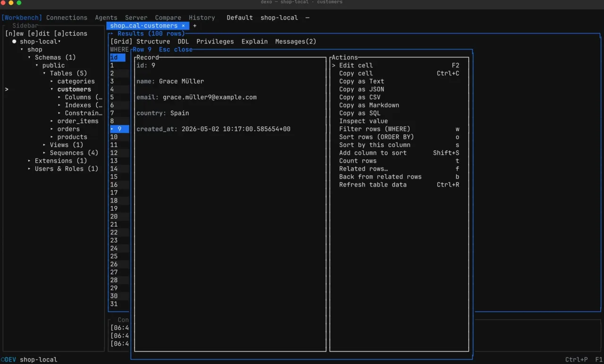Select row 15 in the id column
The image size is (604, 364).
pyautogui.click(x=114, y=176)
